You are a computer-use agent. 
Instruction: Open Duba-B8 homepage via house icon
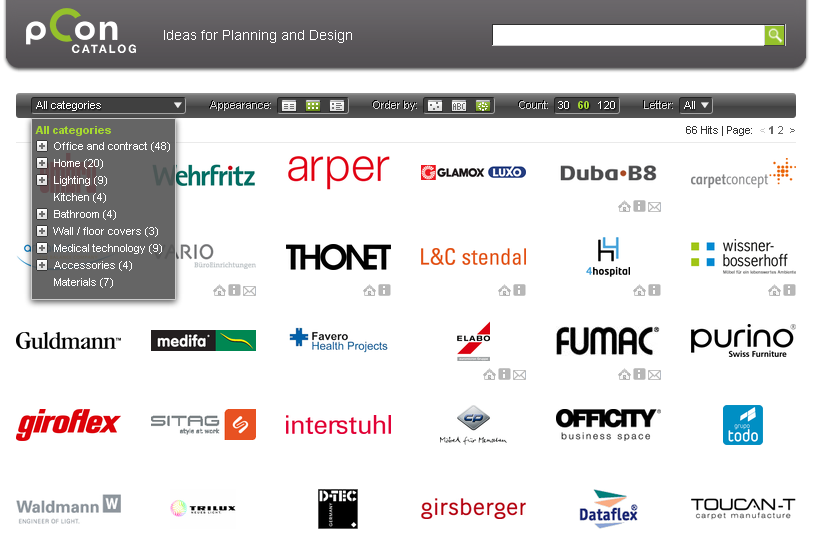pyautogui.click(x=624, y=207)
